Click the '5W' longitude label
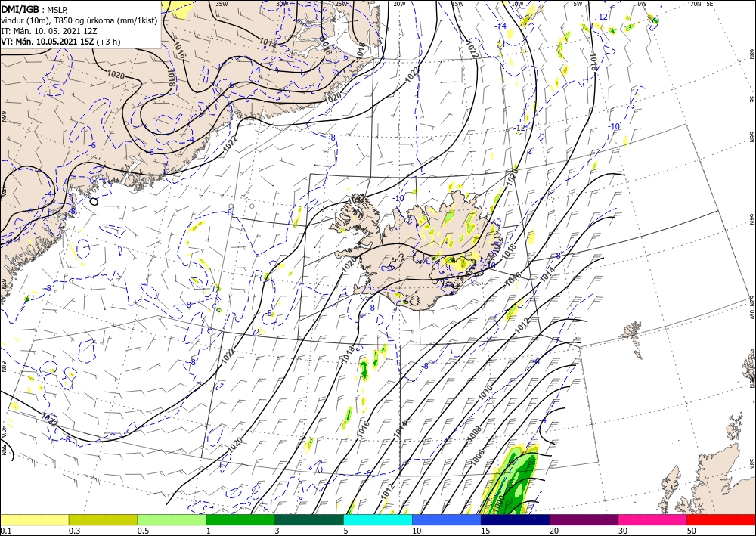The image size is (756, 536). [x=578, y=4]
